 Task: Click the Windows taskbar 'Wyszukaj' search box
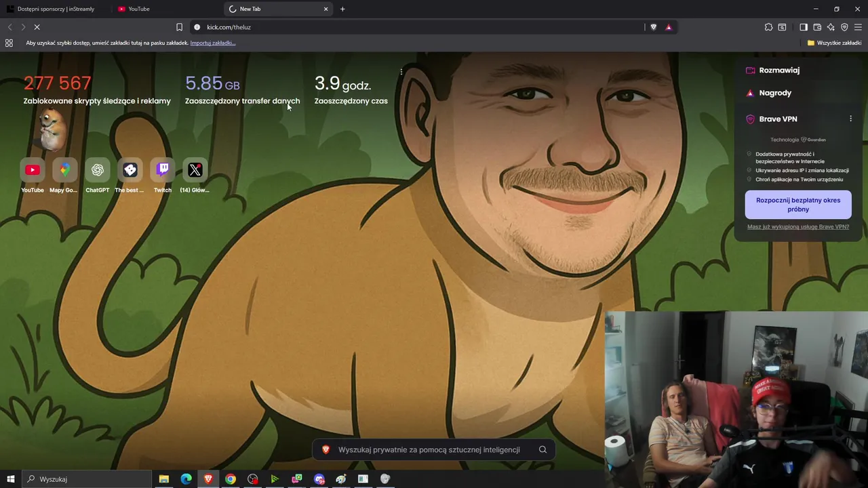pos(87,479)
